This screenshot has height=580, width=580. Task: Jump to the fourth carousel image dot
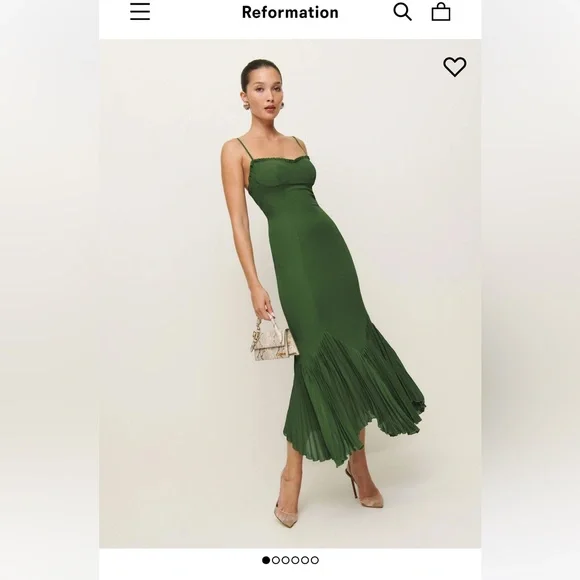295,560
